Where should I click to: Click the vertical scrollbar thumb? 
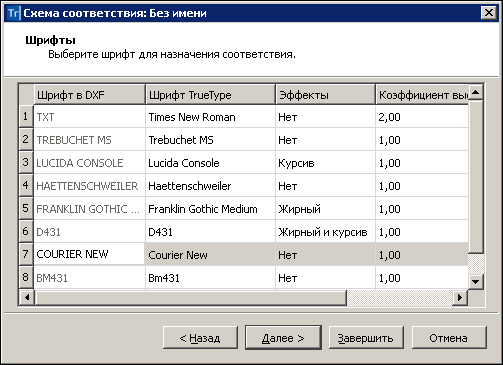coord(476,176)
